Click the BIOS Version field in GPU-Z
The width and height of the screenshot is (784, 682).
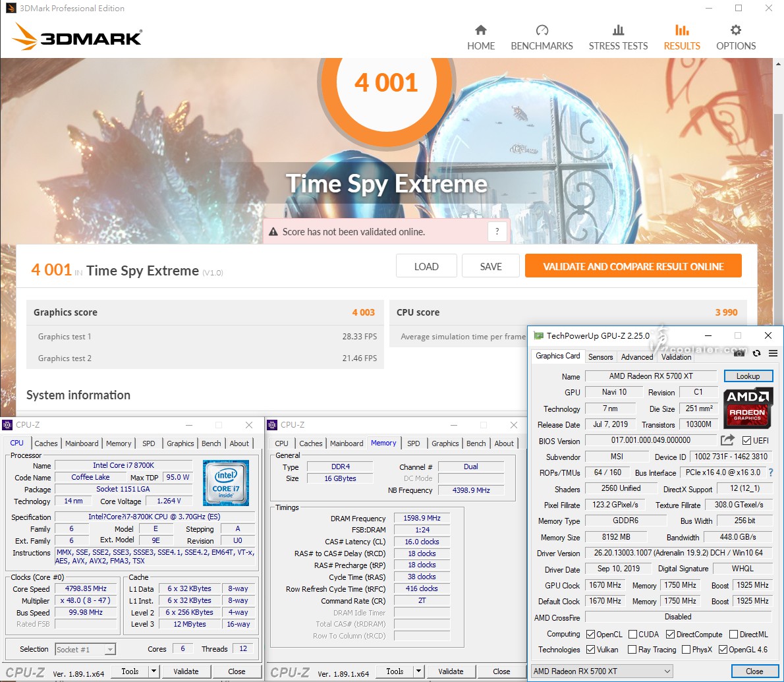pyautogui.click(x=650, y=440)
